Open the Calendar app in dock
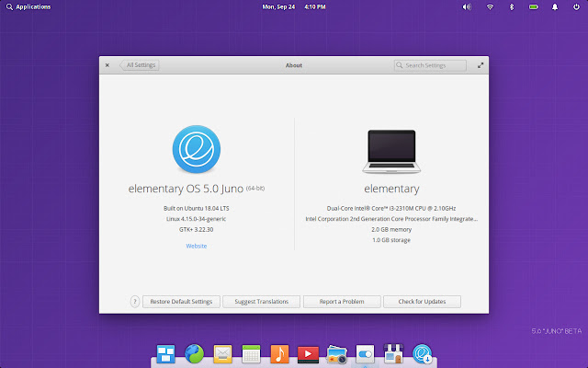The height and width of the screenshot is (368, 588). (x=251, y=353)
